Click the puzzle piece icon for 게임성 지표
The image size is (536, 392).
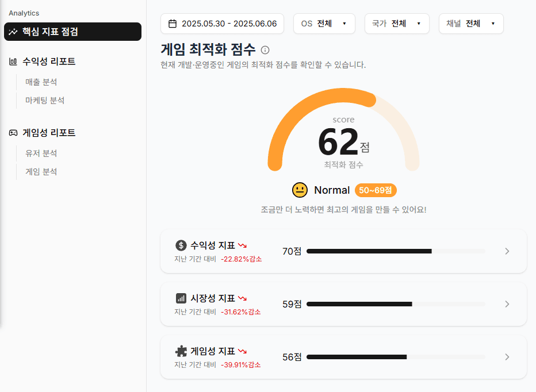point(181,351)
